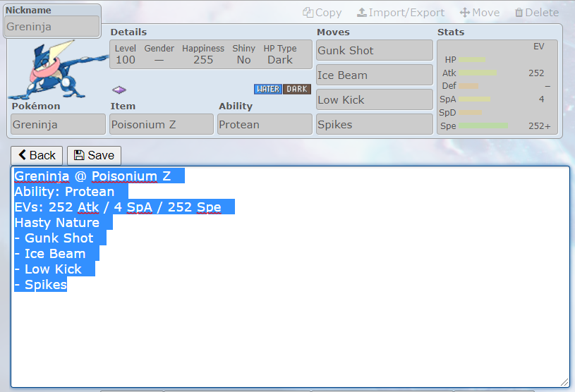Screen dimensions: 575x392
Task: Delete this Greninja set
Action: (537, 13)
